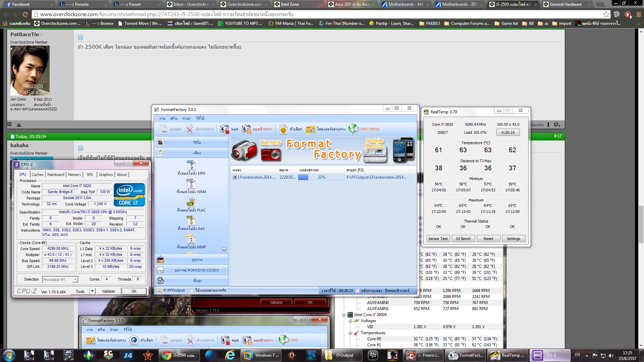The width and height of the screenshot is (644, 362).
Task: Open the Options gear icon in FormatFactory
Action: 283,129
